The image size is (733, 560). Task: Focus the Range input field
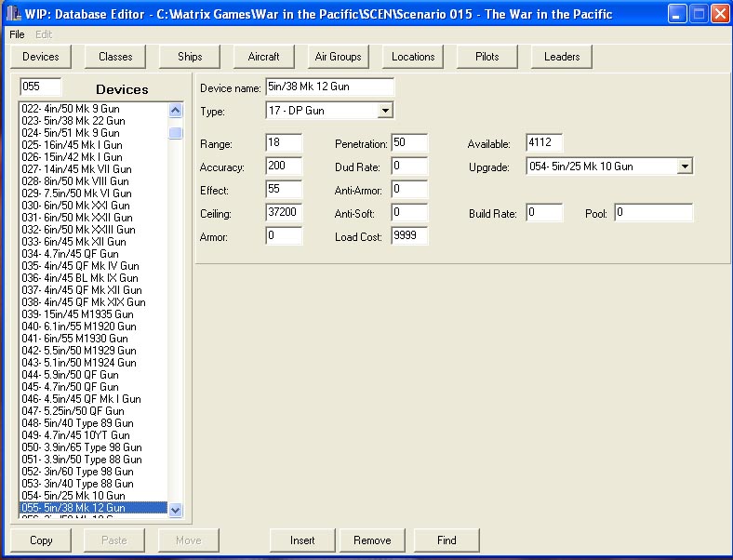click(284, 143)
